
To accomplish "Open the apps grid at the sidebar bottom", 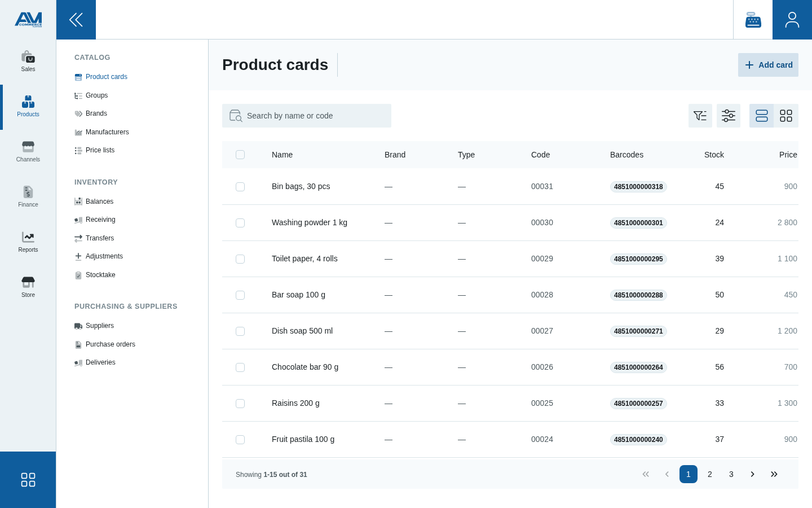I will tap(28, 480).
